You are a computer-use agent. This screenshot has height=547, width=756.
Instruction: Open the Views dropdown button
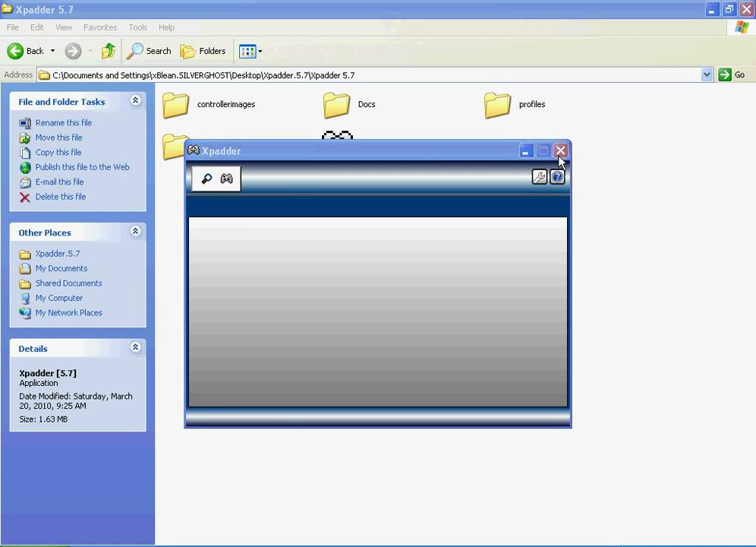250,51
